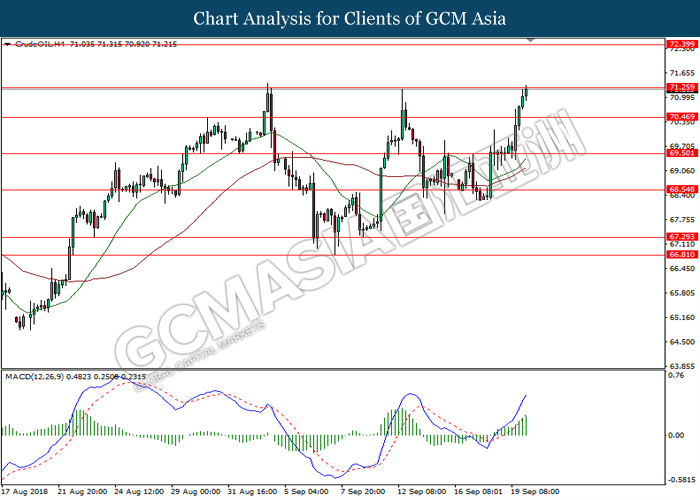
Task: Click the chart shift triangle marker at the top
Action: (530, 40)
